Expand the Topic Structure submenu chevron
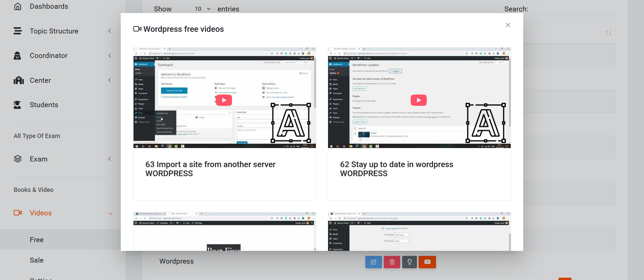The height and width of the screenshot is (280, 644). pos(110,31)
